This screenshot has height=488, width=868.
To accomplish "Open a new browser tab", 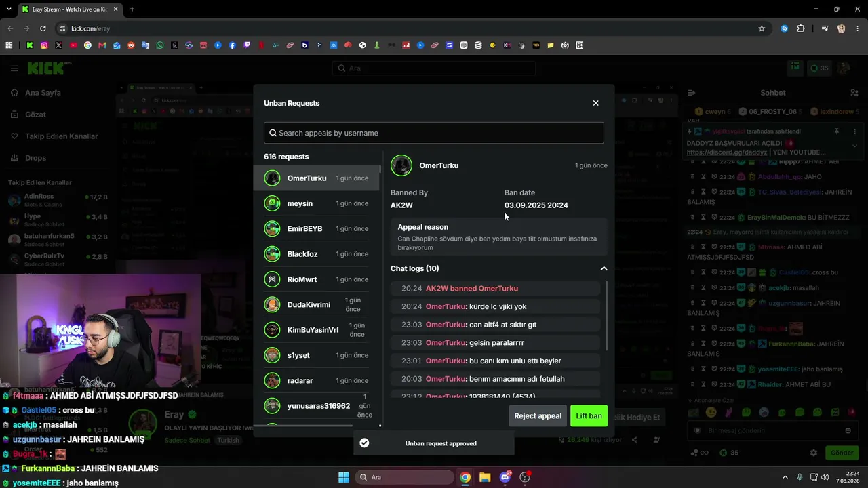I will (132, 9).
